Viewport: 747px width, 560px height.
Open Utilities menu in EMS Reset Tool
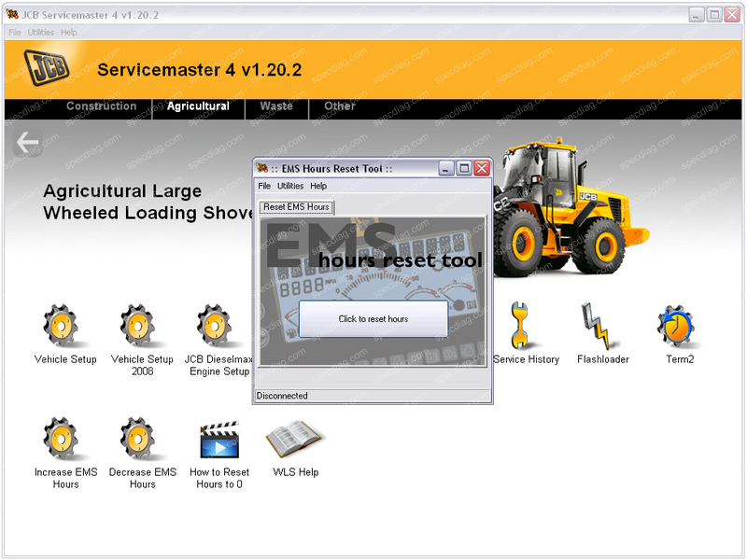(290, 186)
